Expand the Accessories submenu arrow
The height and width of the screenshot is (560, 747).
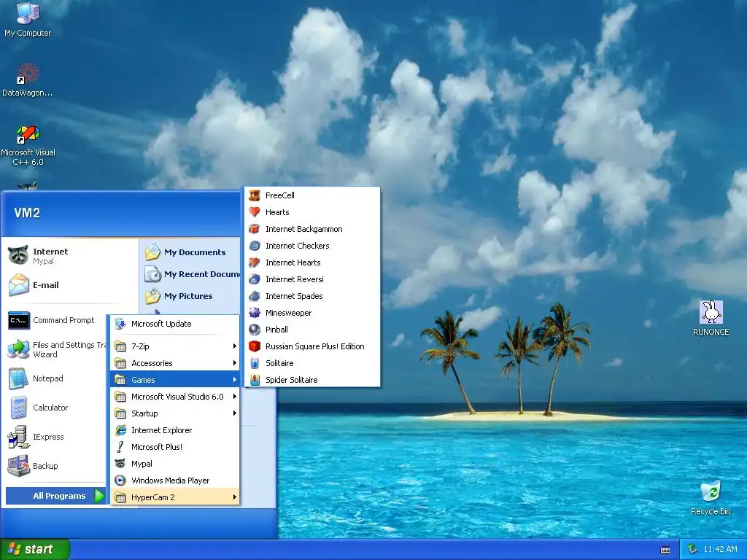point(234,363)
